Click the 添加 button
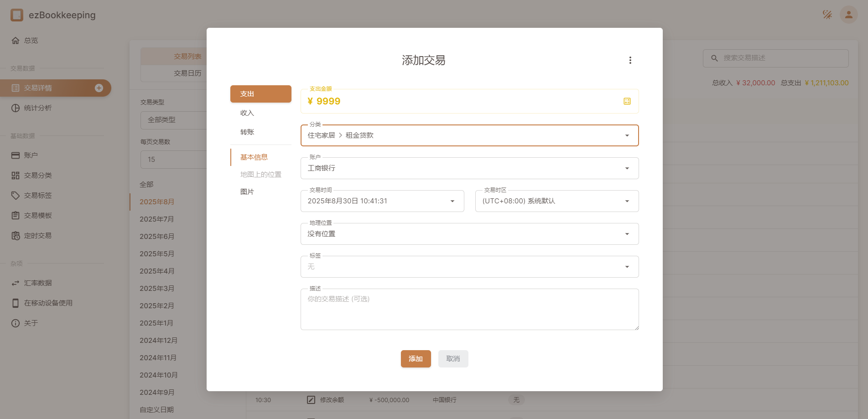The height and width of the screenshot is (419, 868). pyautogui.click(x=416, y=359)
